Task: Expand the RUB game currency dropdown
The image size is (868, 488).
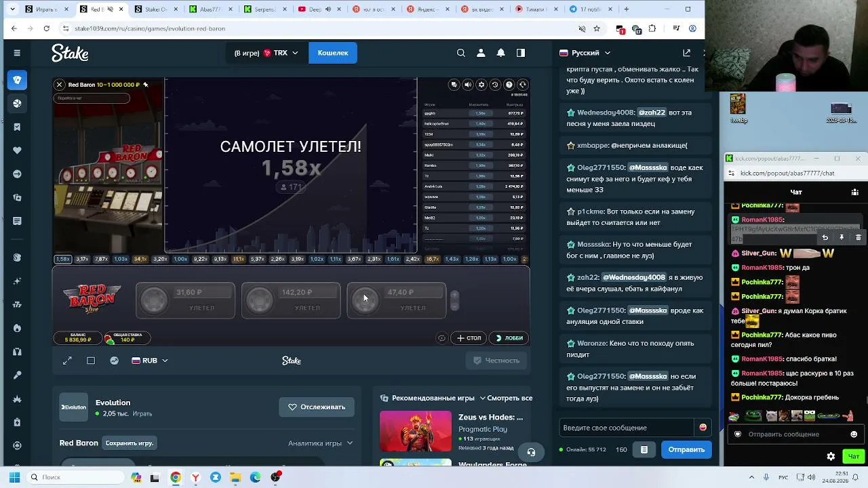Action: coord(150,361)
